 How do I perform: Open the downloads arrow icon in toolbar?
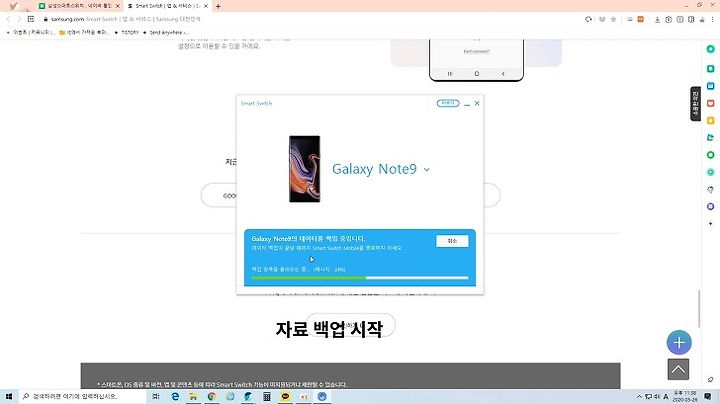click(657, 19)
